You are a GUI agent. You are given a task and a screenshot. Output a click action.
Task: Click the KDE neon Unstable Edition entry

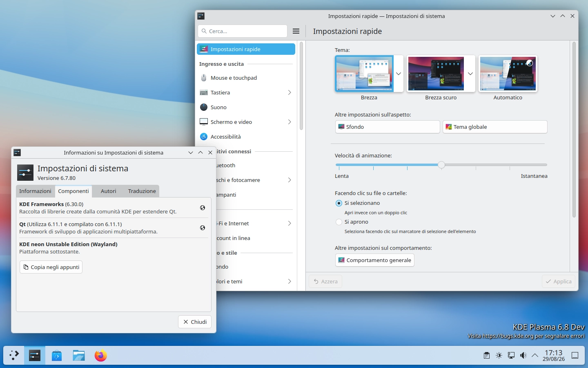pos(113,248)
